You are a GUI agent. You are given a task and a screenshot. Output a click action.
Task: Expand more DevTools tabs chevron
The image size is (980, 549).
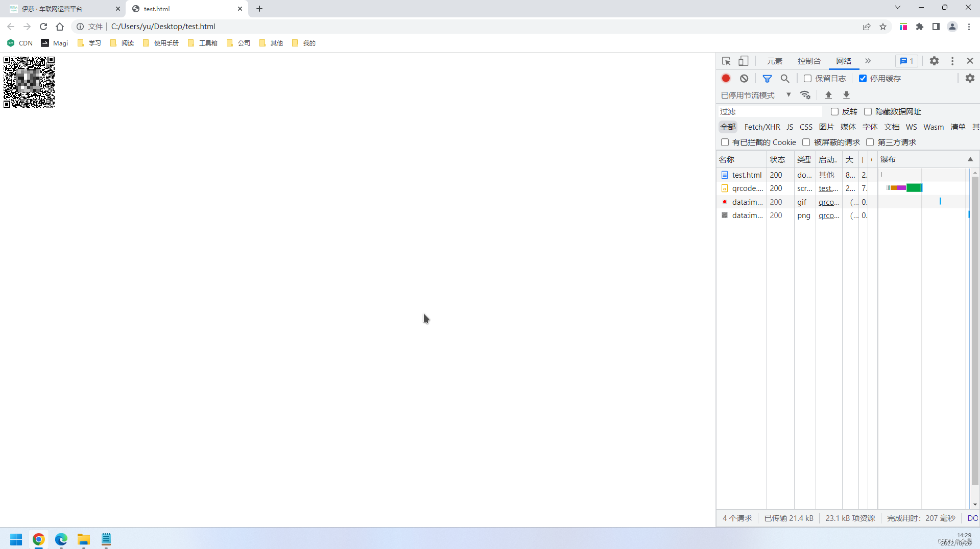tap(868, 61)
